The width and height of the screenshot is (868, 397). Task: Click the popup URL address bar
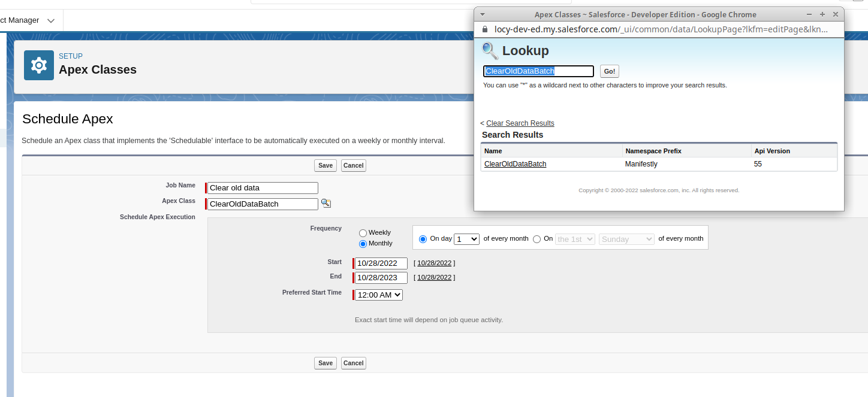coord(661,29)
